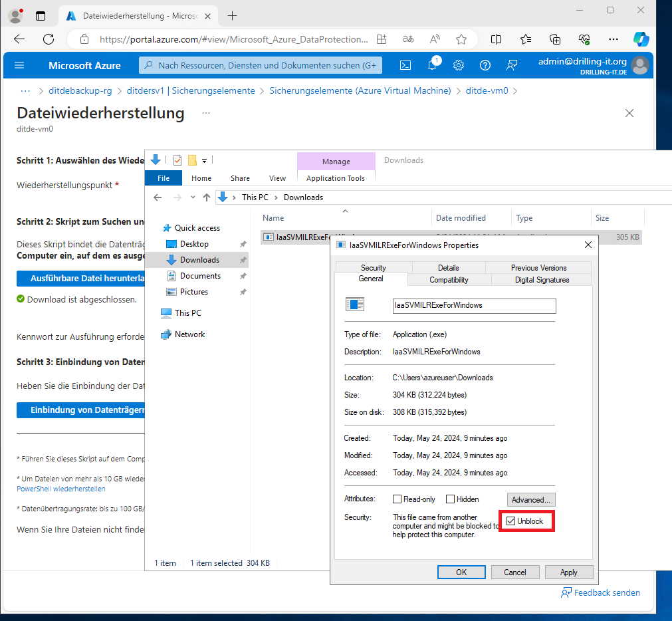Open Explorer recent locations dropdown
This screenshot has width=672, height=621.
point(193,197)
